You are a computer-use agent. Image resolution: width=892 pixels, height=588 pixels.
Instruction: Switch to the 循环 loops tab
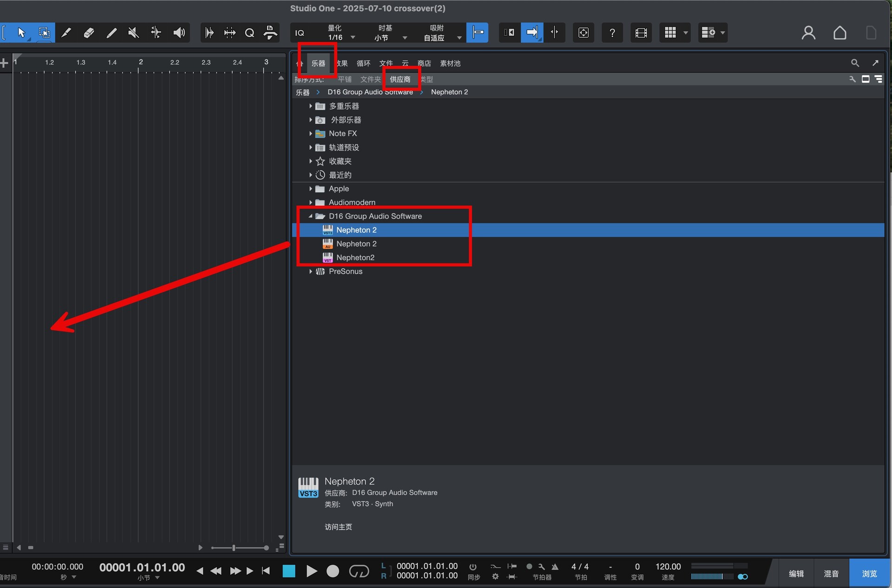[363, 63]
